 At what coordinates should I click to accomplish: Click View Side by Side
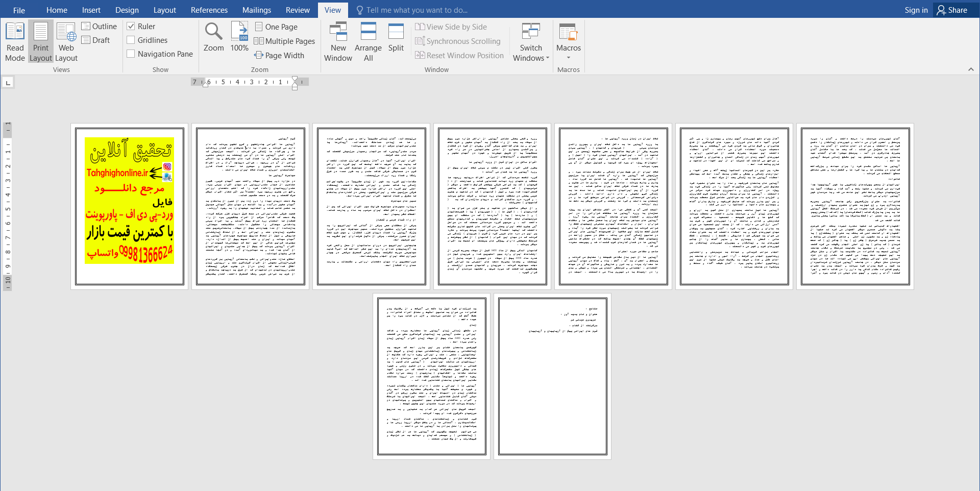[451, 27]
